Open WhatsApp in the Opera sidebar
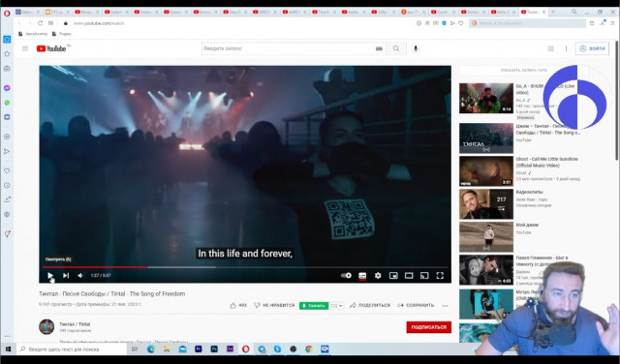620x364 pixels. coord(7,103)
